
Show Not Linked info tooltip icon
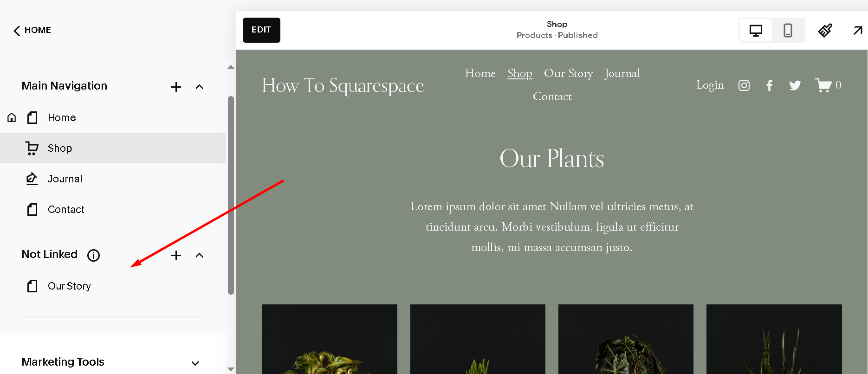94,255
